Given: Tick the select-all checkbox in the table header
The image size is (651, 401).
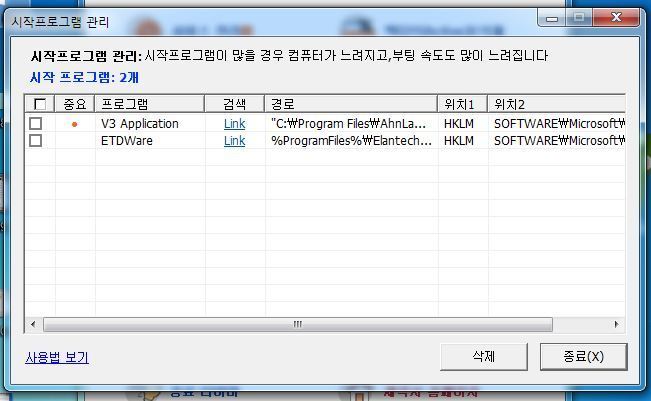Looking at the screenshot, I should pos(40,104).
